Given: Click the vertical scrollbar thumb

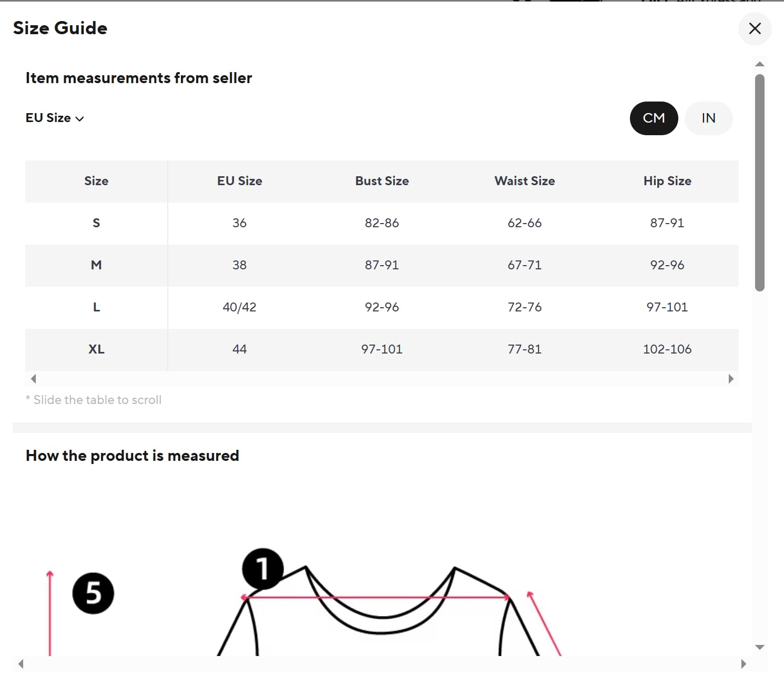Looking at the screenshot, I should [x=759, y=183].
